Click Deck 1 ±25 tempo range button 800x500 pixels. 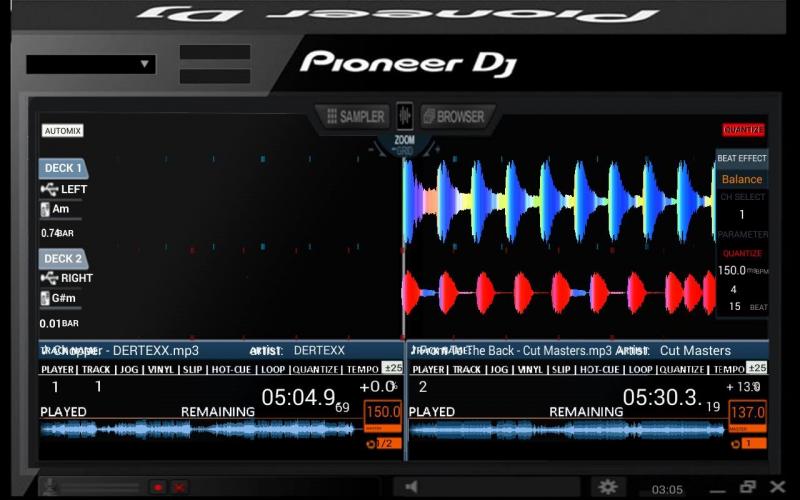[x=393, y=368]
